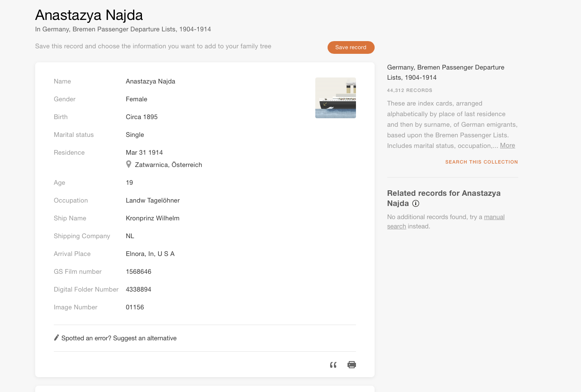Click the location pin icon near Zatwarnica
The width and height of the screenshot is (581, 392).
pyautogui.click(x=129, y=164)
